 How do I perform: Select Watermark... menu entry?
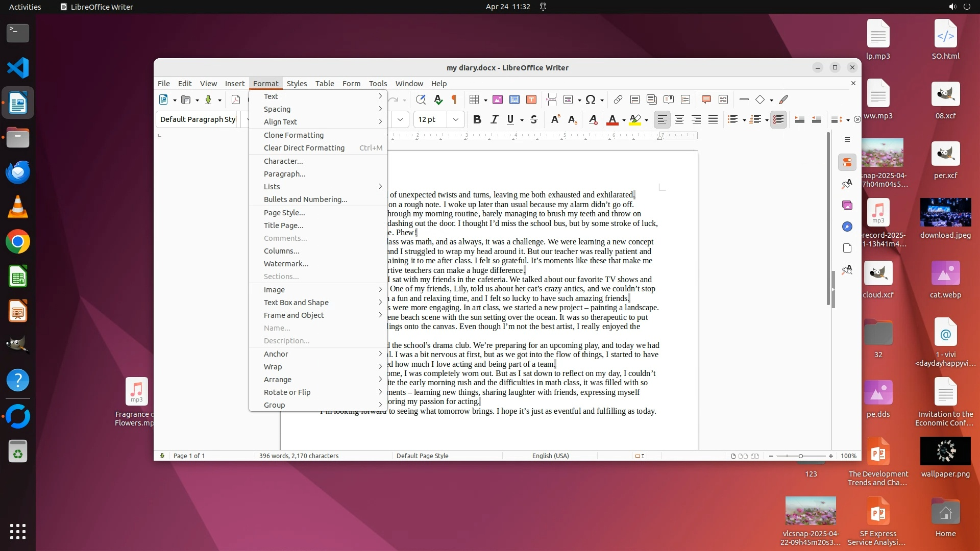tap(286, 264)
